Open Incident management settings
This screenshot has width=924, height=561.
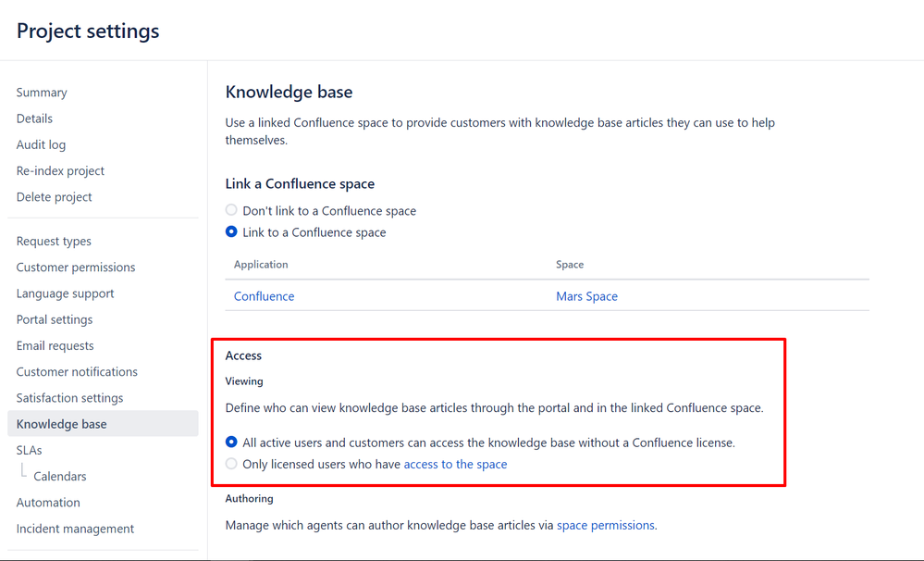tap(76, 529)
